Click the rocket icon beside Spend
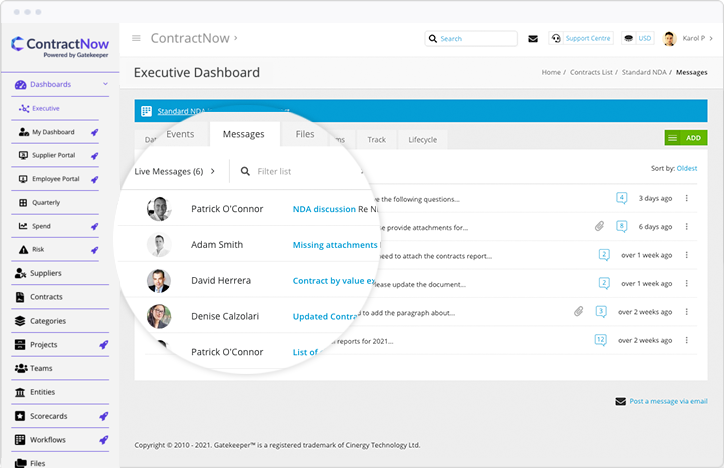The height and width of the screenshot is (468, 724). coord(94,227)
